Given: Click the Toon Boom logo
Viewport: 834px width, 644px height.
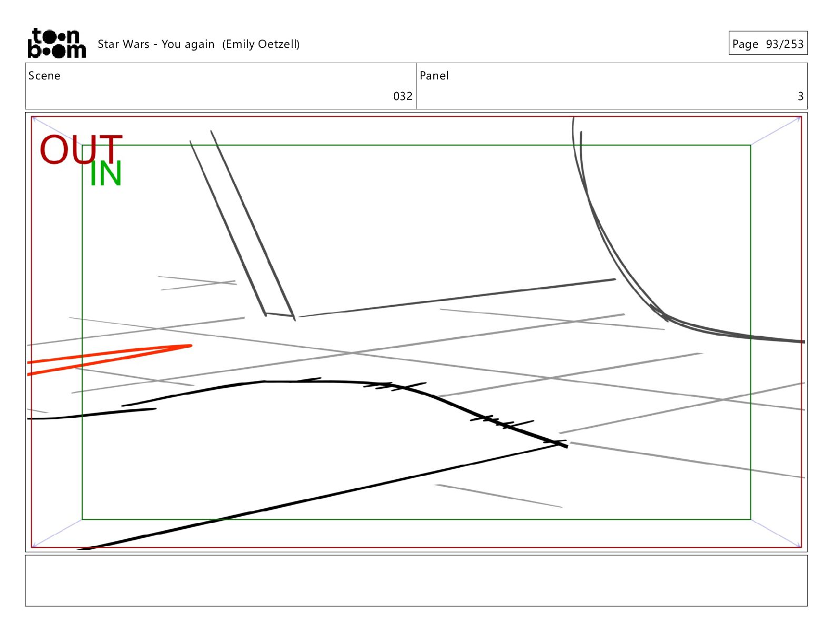Looking at the screenshot, I should [x=56, y=43].
